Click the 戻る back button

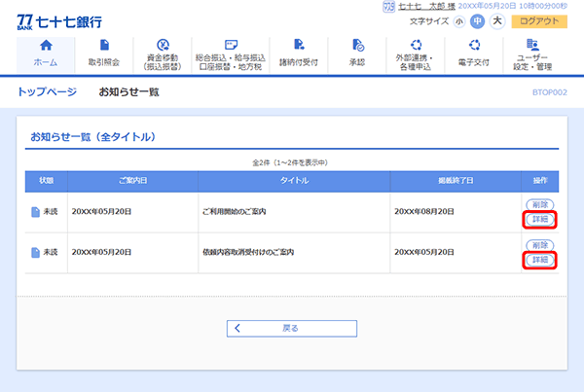[x=291, y=329]
